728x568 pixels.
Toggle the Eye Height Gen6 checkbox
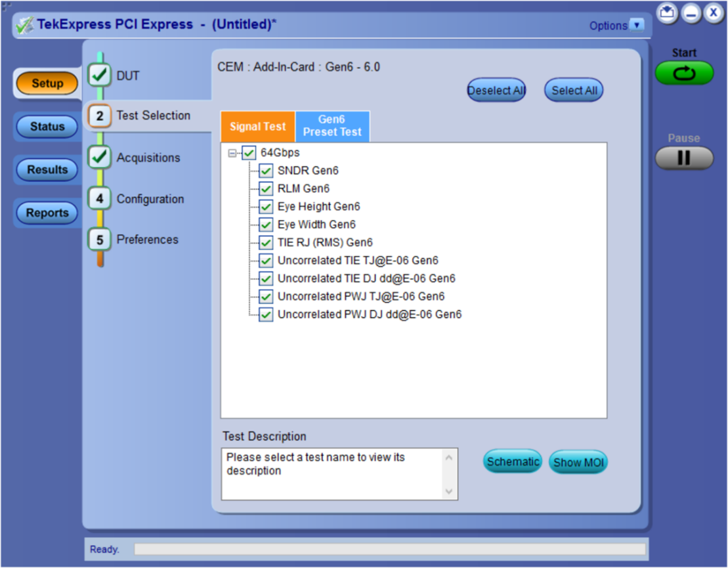(266, 207)
